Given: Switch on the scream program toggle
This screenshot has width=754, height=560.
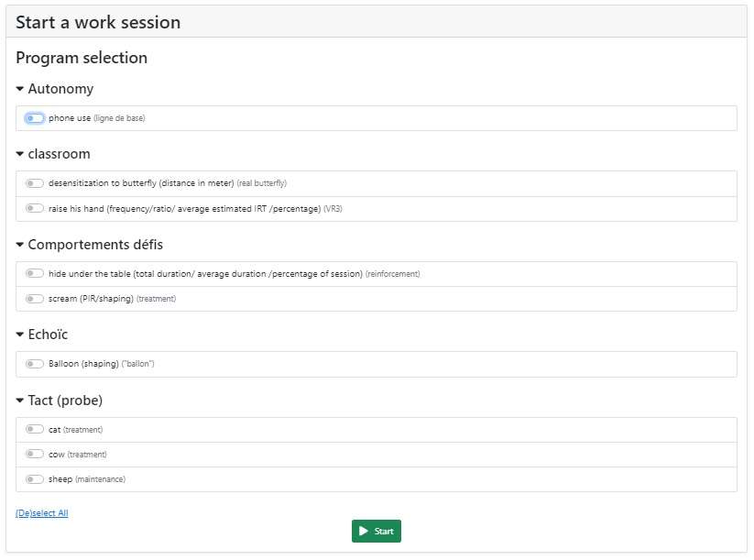Looking at the screenshot, I should pyautogui.click(x=35, y=298).
